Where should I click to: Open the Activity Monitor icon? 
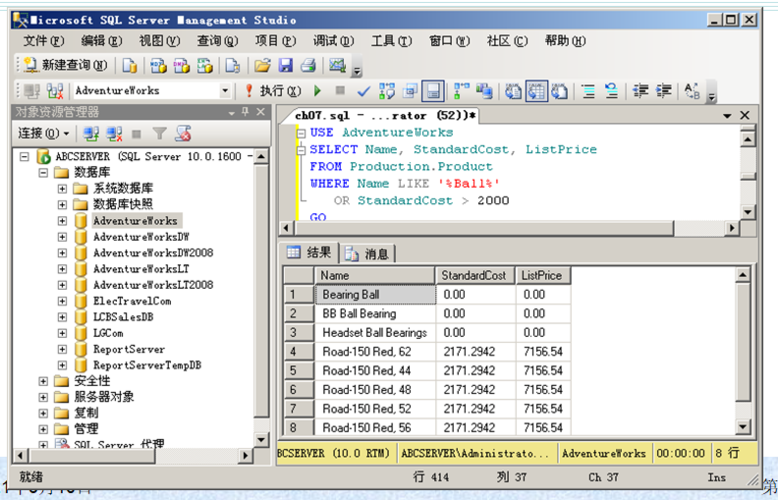pos(337,65)
